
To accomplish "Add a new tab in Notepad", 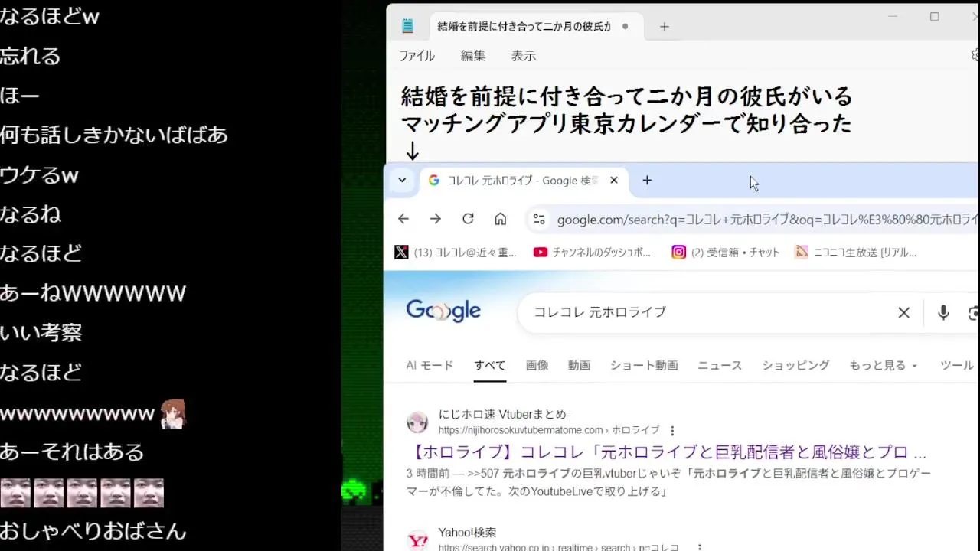I will pos(664,26).
